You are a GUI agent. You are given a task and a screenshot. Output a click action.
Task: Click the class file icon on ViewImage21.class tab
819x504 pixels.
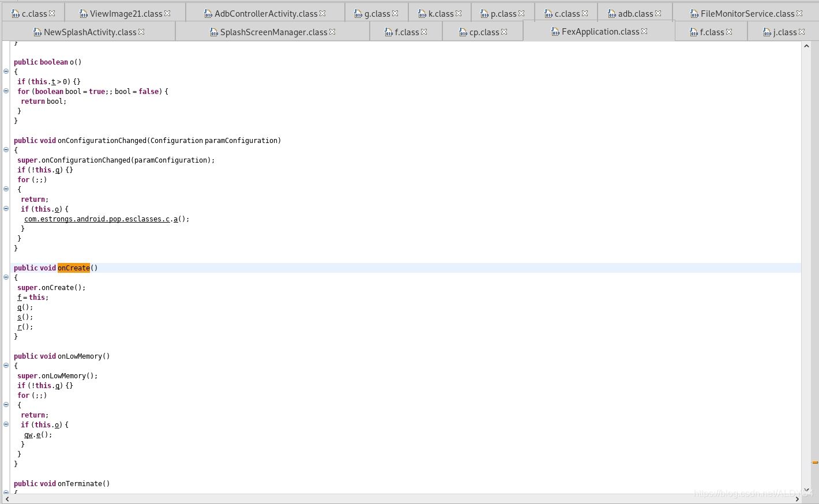(84, 14)
